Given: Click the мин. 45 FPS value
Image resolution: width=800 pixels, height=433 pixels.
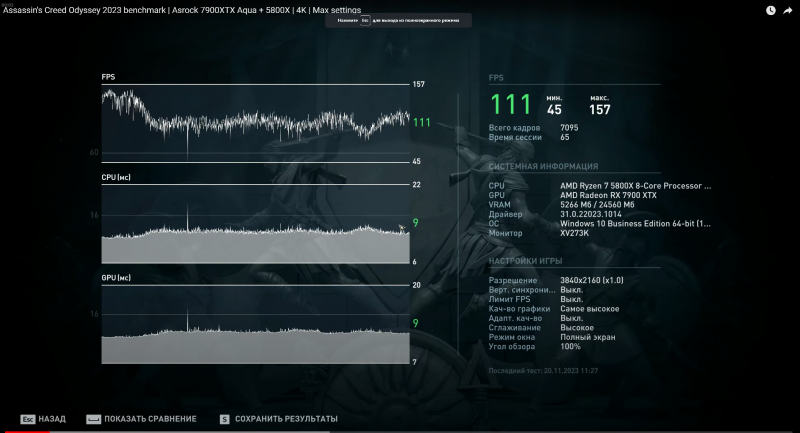Looking at the screenshot, I should [x=554, y=110].
